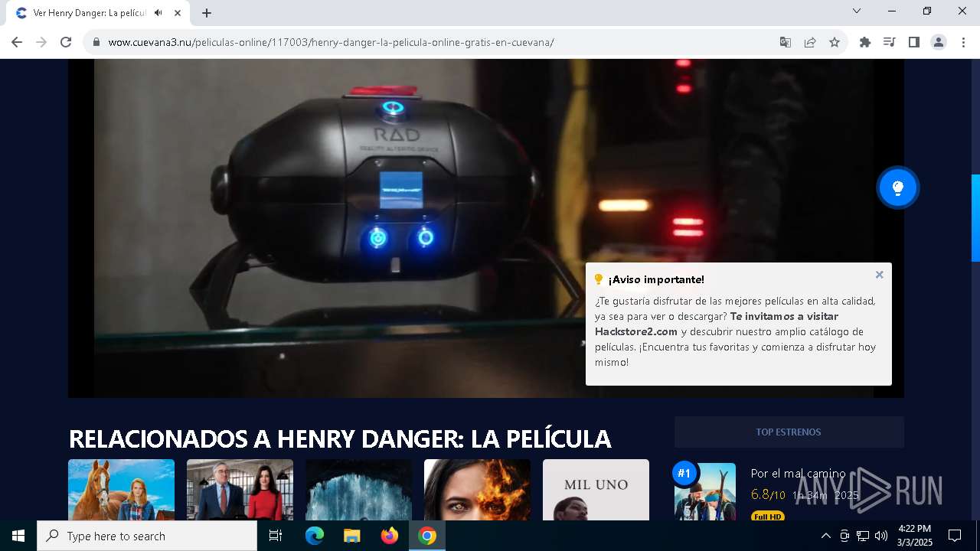Go forward with the browser arrow
The height and width of the screenshot is (551, 980).
pos(41,42)
